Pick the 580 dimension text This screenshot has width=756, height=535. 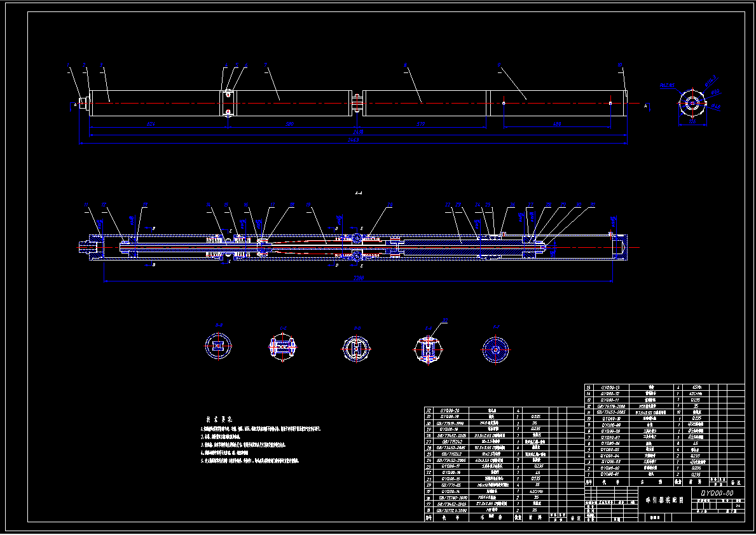coord(289,125)
